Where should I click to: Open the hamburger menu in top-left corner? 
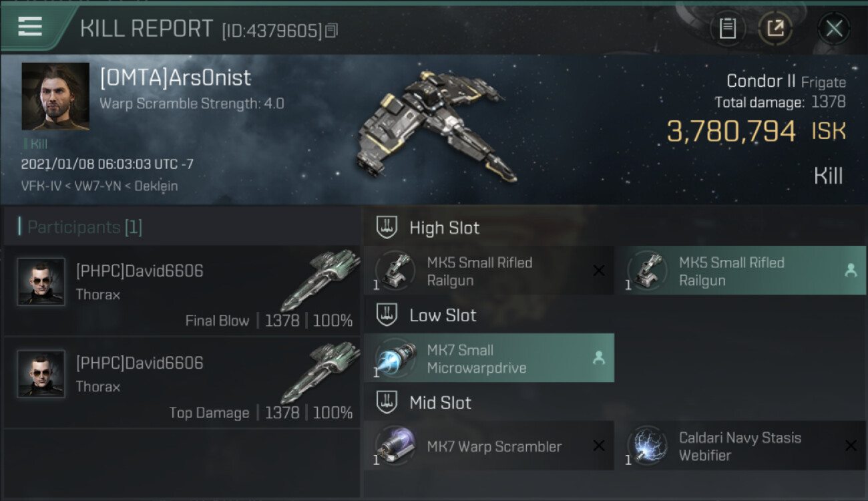coord(30,27)
